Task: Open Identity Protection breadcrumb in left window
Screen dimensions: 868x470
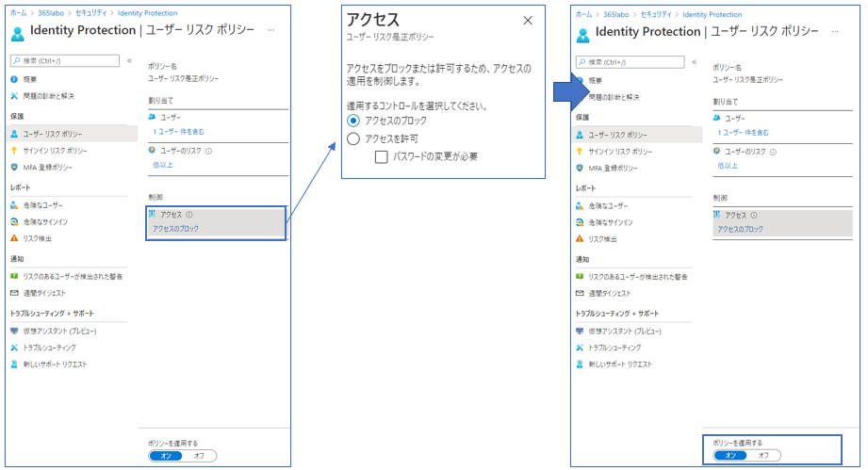Action: (147, 13)
